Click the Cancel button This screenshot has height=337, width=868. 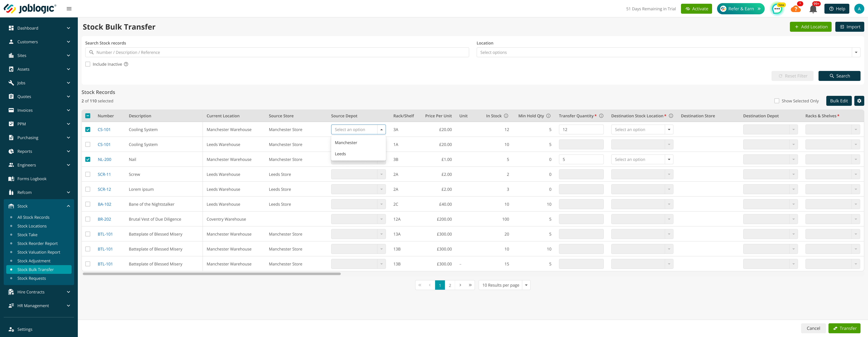point(813,328)
